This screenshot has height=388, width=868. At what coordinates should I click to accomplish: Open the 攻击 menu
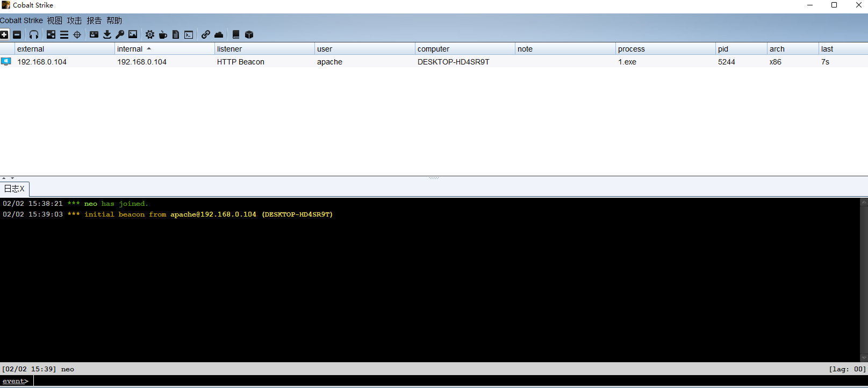tap(74, 20)
